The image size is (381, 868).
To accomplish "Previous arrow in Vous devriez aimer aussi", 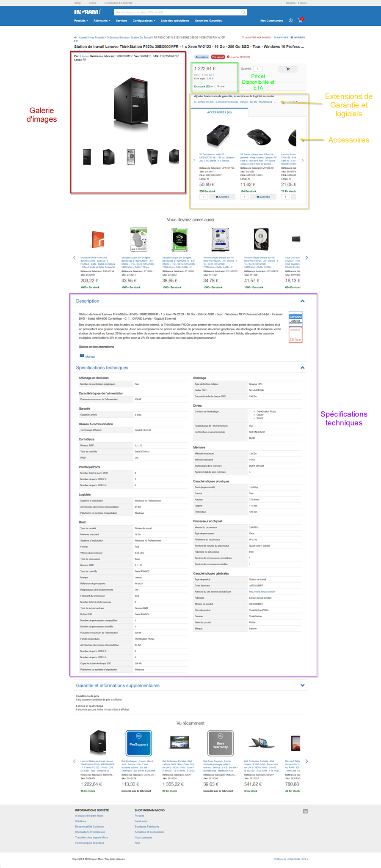I will pyautogui.click(x=75, y=257).
